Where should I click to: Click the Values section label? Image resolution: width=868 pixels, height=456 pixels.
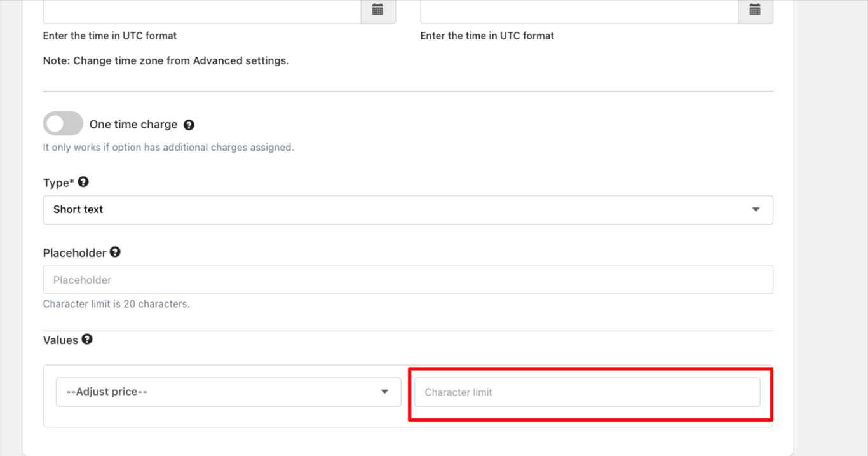60,340
